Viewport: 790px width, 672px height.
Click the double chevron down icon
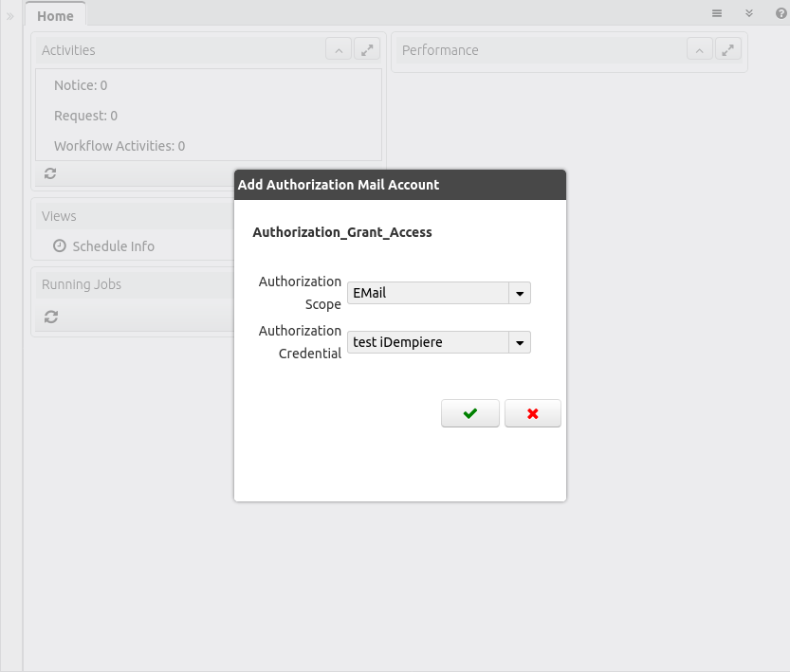click(x=749, y=13)
